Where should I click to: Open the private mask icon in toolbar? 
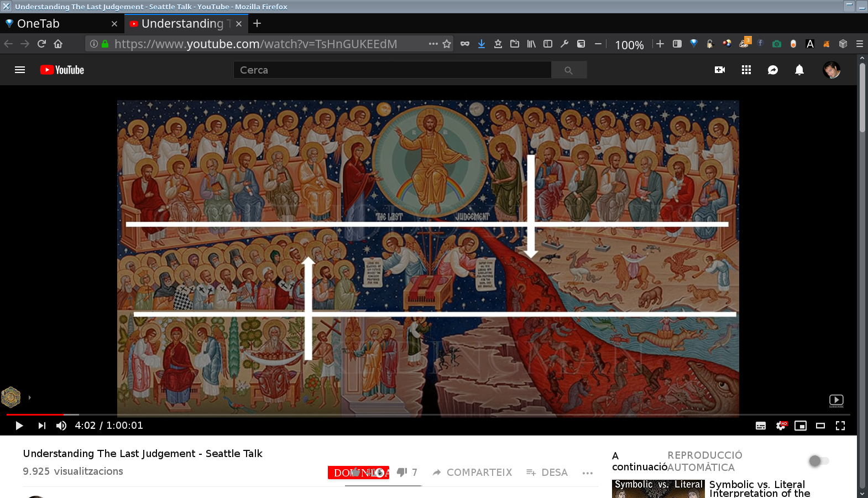click(x=465, y=44)
